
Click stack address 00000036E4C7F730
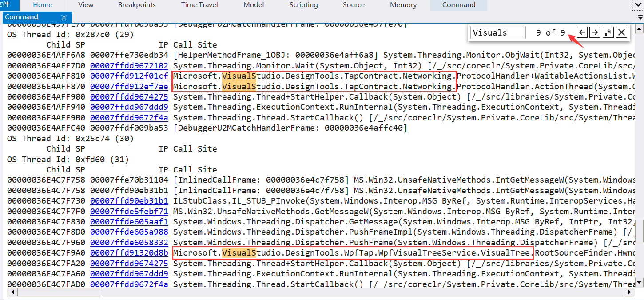[46, 201]
